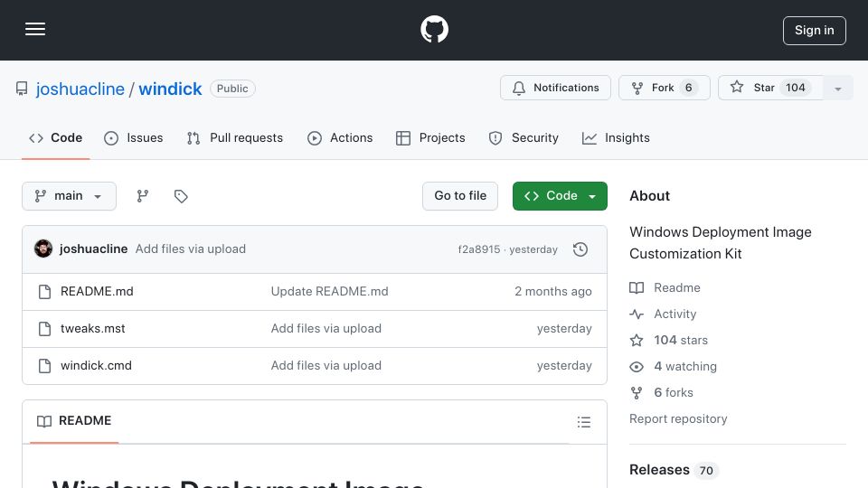This screenshot has width=868, height=488.
Task: Open the Projects tab
Action: point(430,137)
